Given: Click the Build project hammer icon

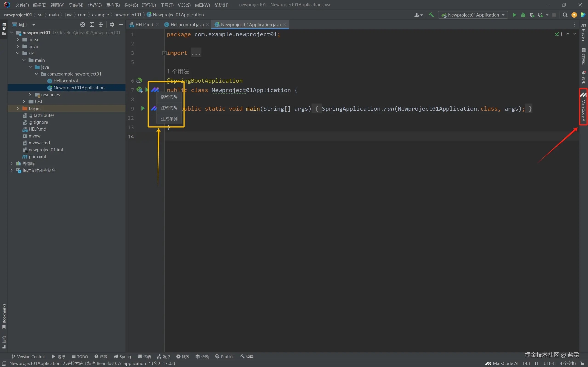Looking at the screenshot, I should pyautogui.click(x=431, y=15).
